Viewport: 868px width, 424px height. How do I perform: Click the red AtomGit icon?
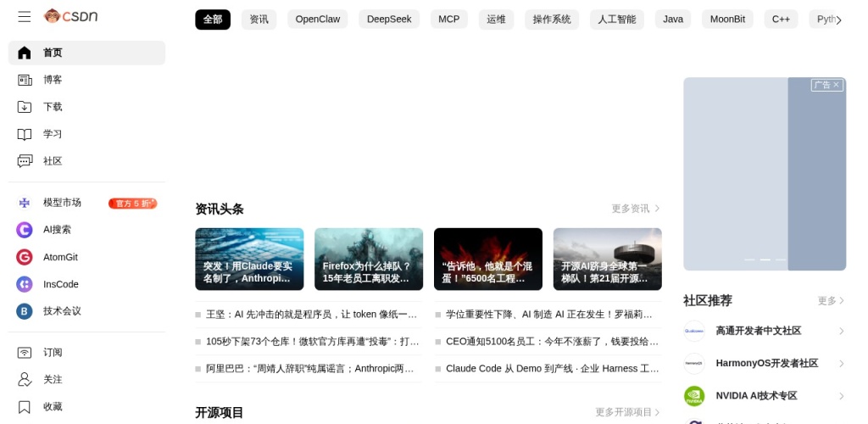click(x=25, y=257)
